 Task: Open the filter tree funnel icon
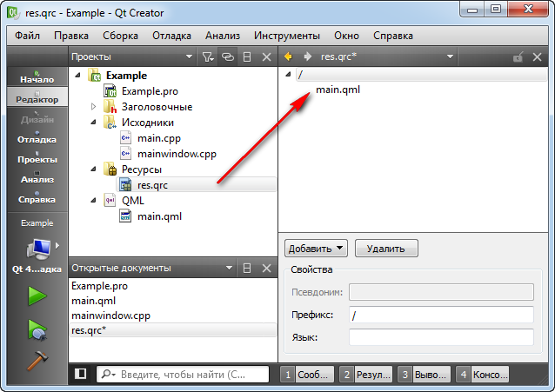pyautogui.click(x=208, y=56)
